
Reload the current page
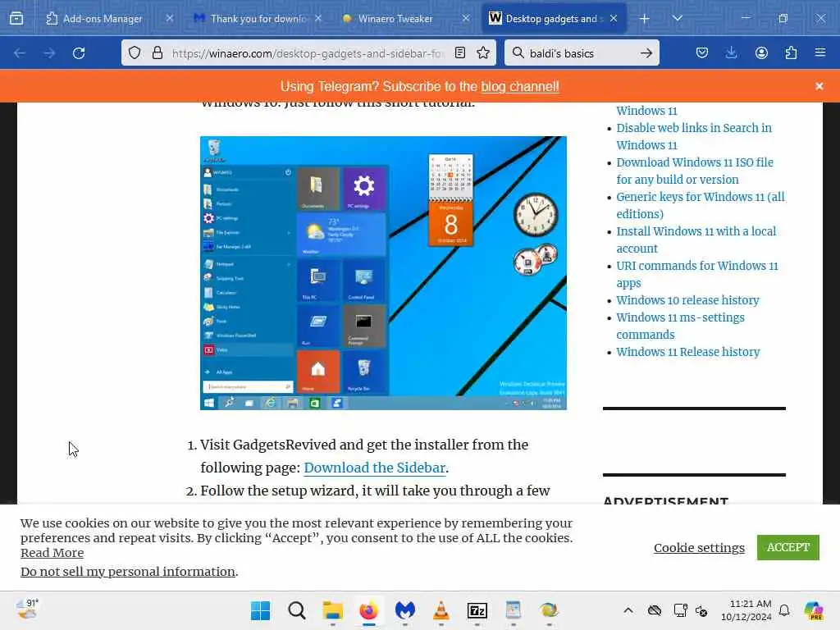(79, 52)
